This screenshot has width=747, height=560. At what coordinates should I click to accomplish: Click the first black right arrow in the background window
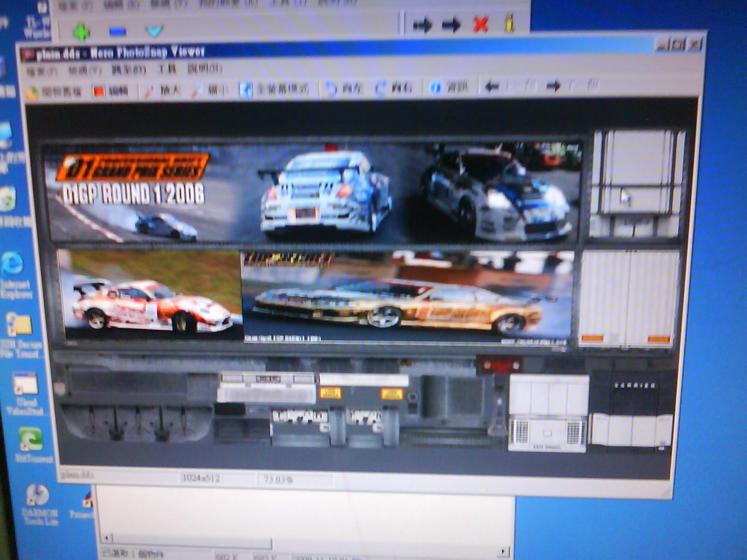coord(422,25)
